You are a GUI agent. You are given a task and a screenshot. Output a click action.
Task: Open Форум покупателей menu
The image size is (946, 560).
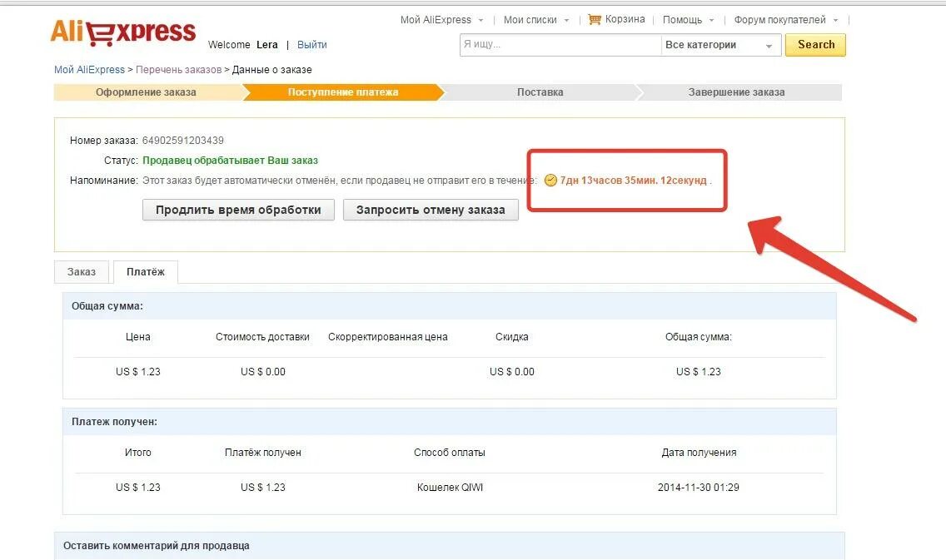coord(779,20)
